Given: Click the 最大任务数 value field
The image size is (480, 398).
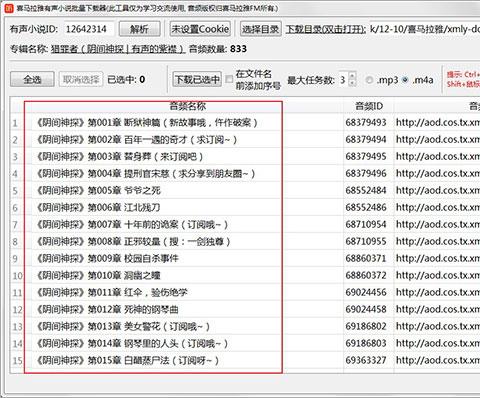Looking at the screenshot, I should coord(343,80).
